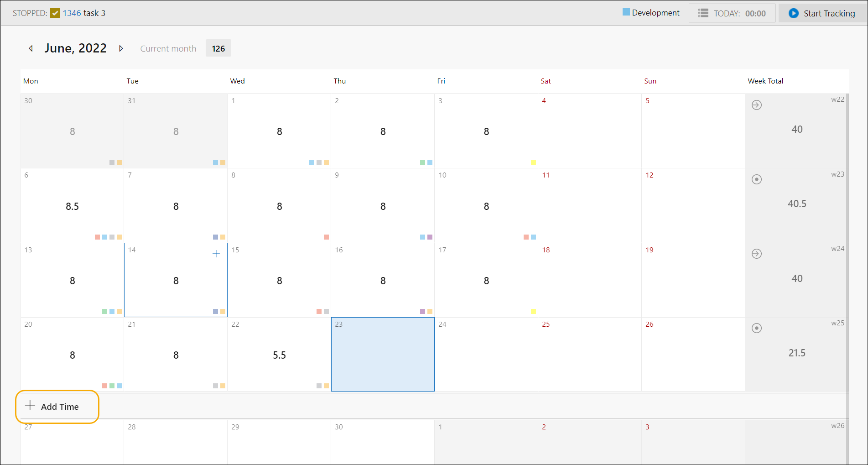Click Start Tracking play icon
This screenshot has width=868, height=465.
(794, 13)
